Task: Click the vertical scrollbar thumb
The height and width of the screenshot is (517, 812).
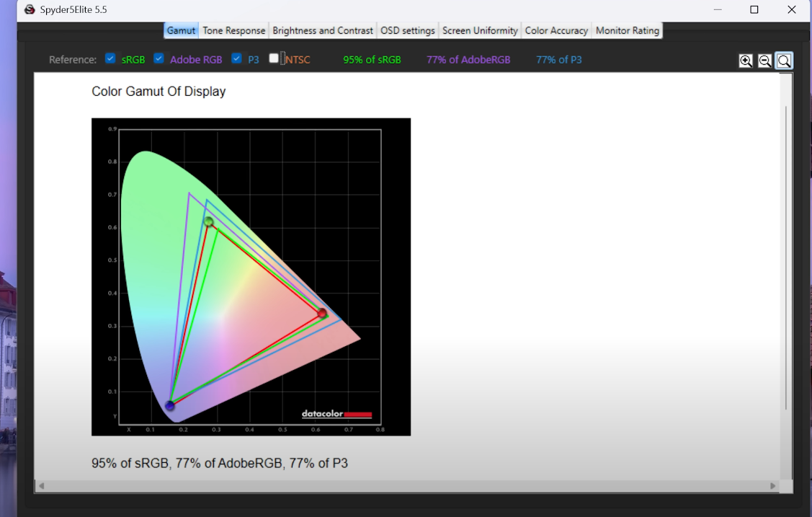Action: (x=786, y=258)
